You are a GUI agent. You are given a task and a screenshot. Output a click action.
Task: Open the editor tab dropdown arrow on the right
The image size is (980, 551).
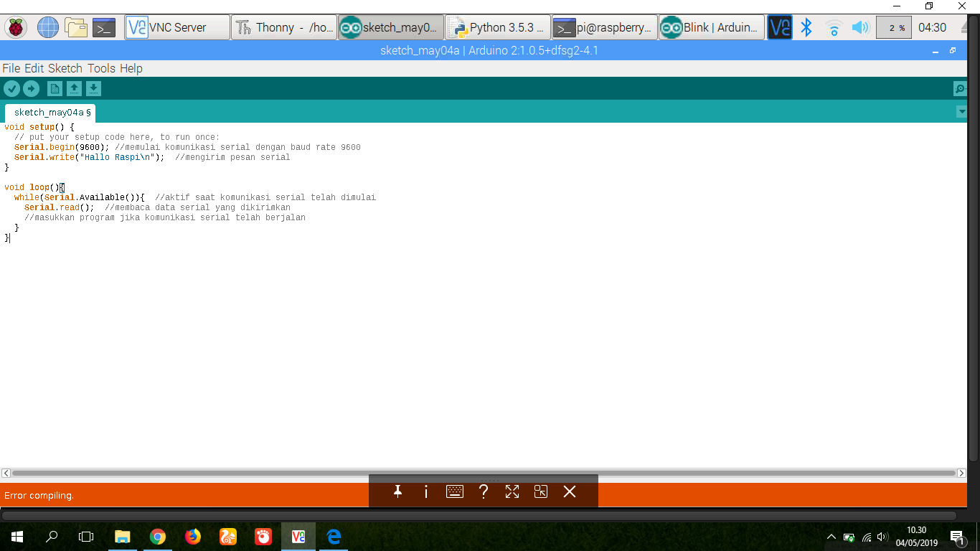(x=962, y=112)
